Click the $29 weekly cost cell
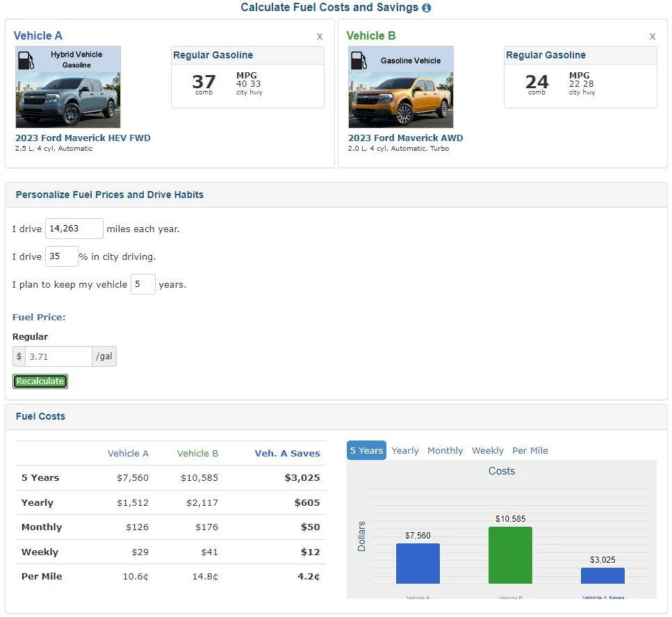The width and height of the screenshot is (672, 617). pos(140,552)
